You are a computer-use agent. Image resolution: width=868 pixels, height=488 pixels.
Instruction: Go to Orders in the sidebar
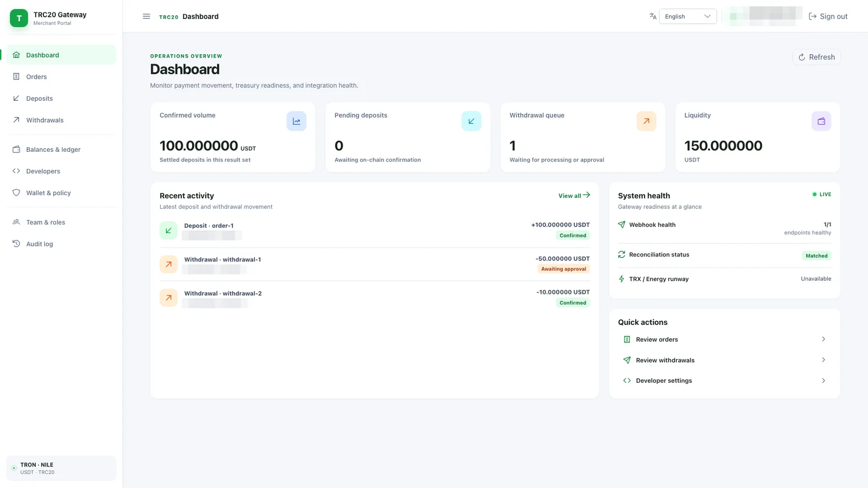(61, 76)
